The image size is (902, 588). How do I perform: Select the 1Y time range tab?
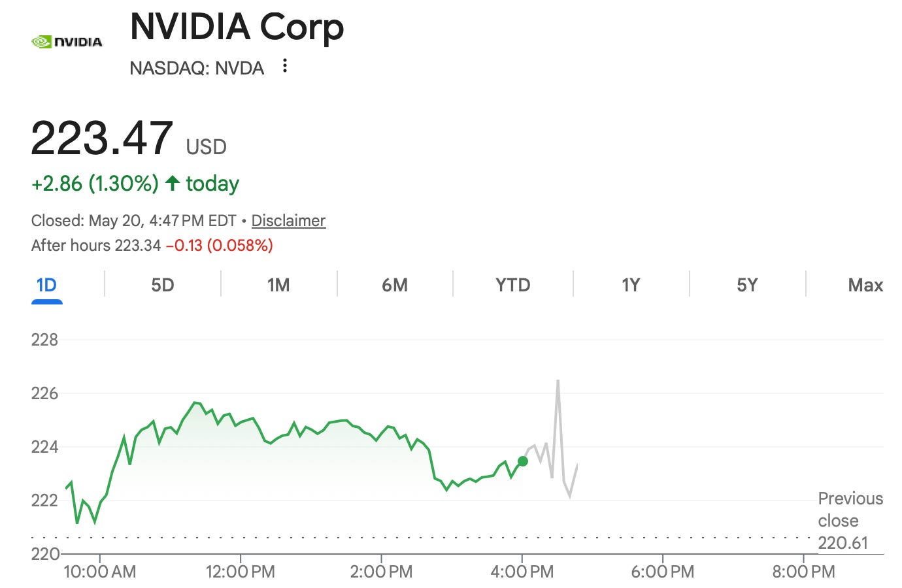click(630, 286)
